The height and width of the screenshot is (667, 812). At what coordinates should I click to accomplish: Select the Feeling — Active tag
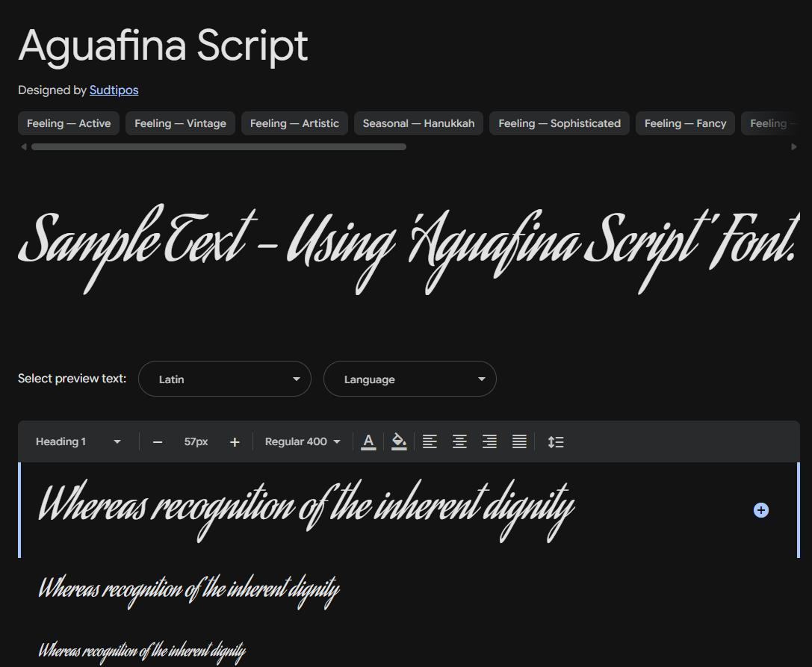click(x=69, y=123)
